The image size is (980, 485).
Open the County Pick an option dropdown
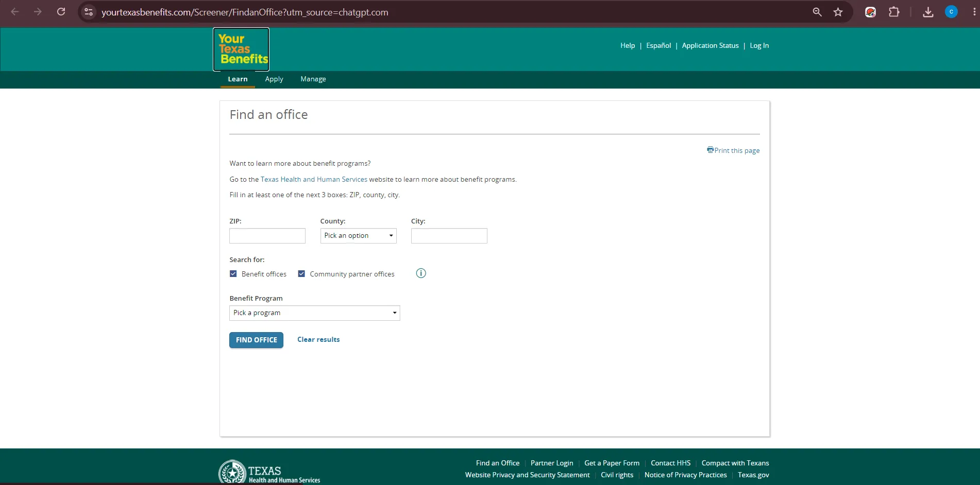pyautogui.click(x=358, y=236)
